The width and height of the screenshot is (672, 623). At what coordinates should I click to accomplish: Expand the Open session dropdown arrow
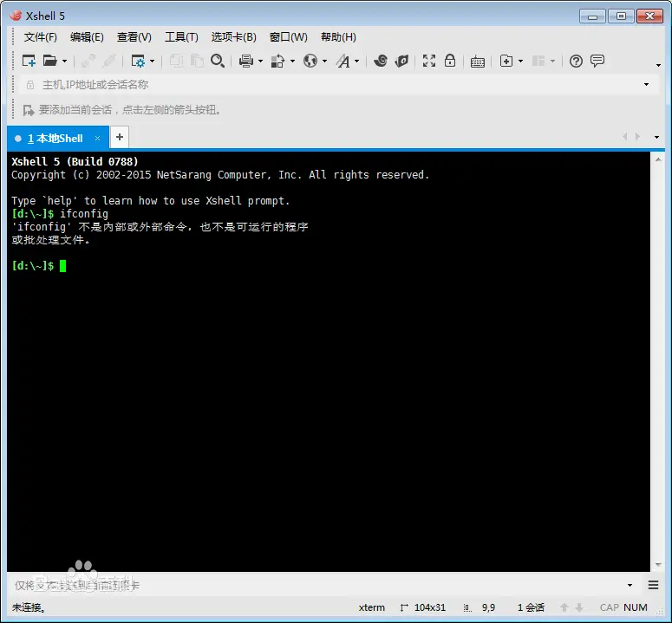pyautogui.click(x=65, y=62)
